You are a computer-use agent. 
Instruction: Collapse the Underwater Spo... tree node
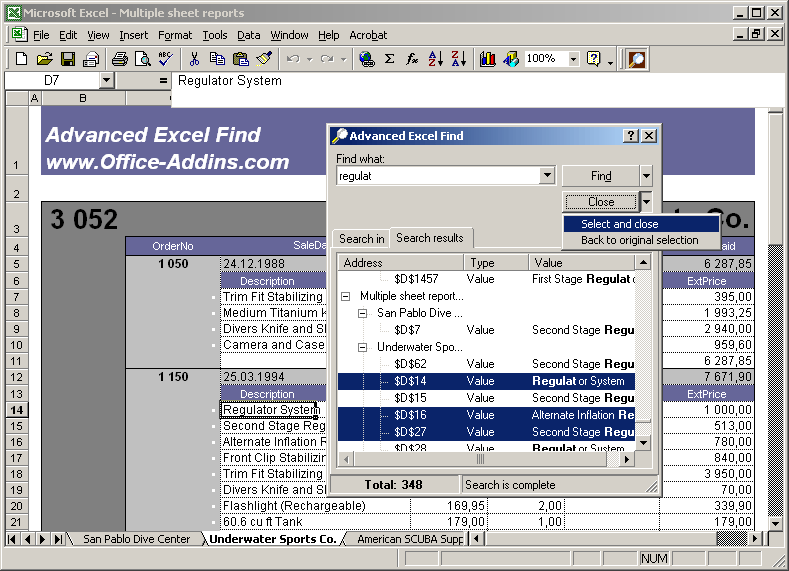pos(362,347)
